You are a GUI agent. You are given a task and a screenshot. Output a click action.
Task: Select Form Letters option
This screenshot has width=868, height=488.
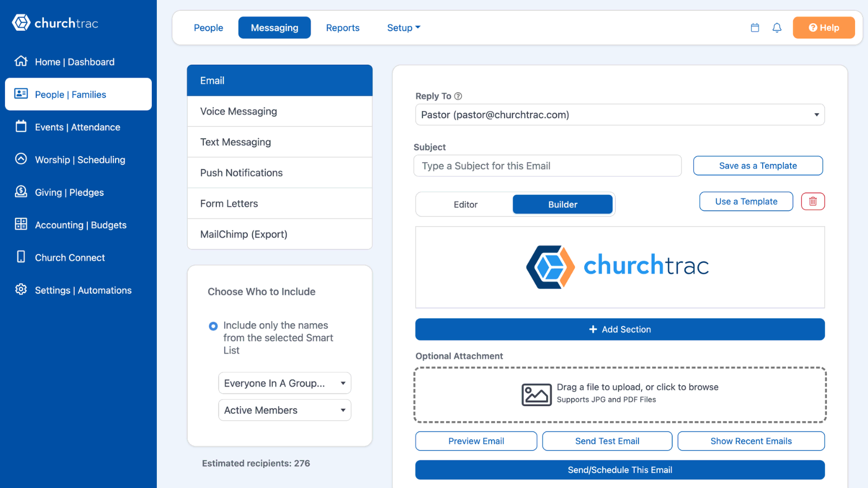click(280, 203)
